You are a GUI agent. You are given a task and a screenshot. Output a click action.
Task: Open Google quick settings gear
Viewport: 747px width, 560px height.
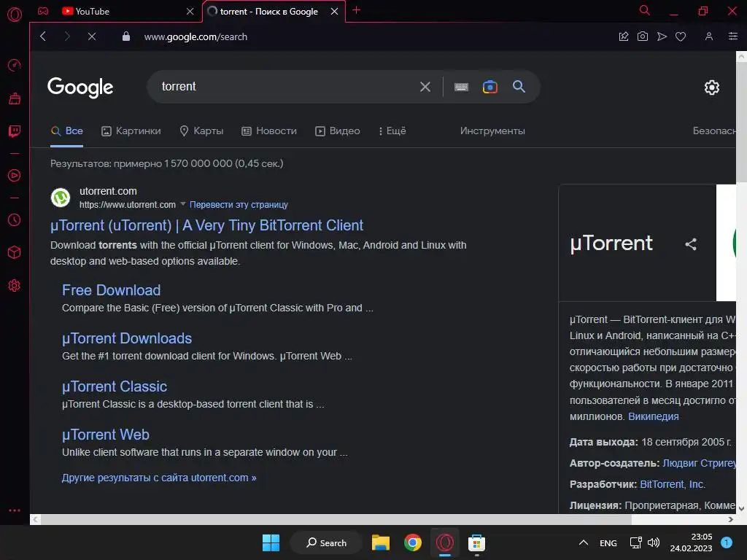pos(712,87)
